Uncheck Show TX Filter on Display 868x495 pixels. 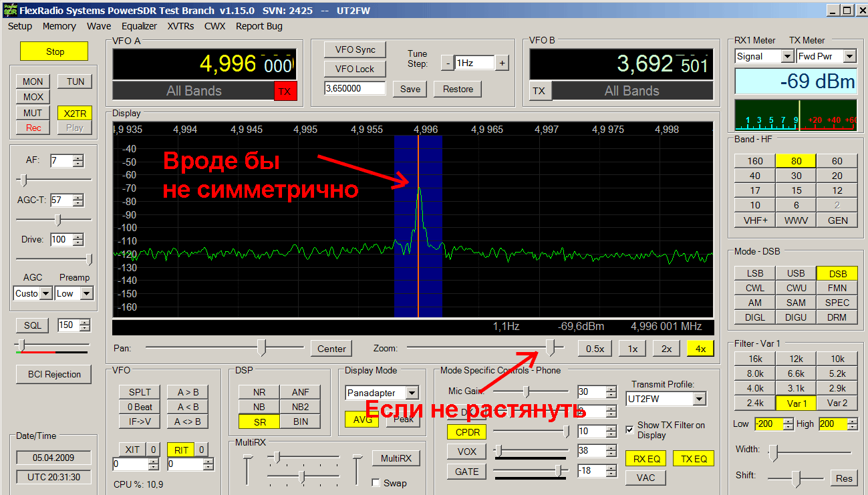click(x=630, y=430)
